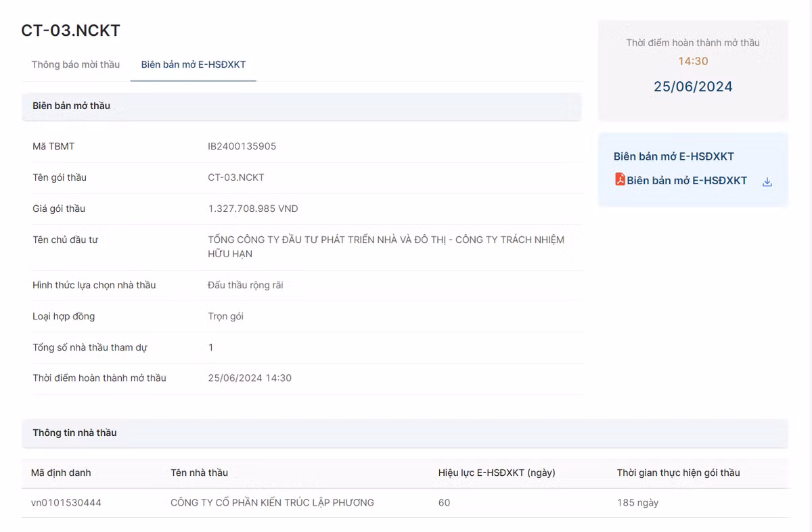Click the Thời gian thực hiện gói thầu header
The image size is (812, 532).
tap(678, 472)
